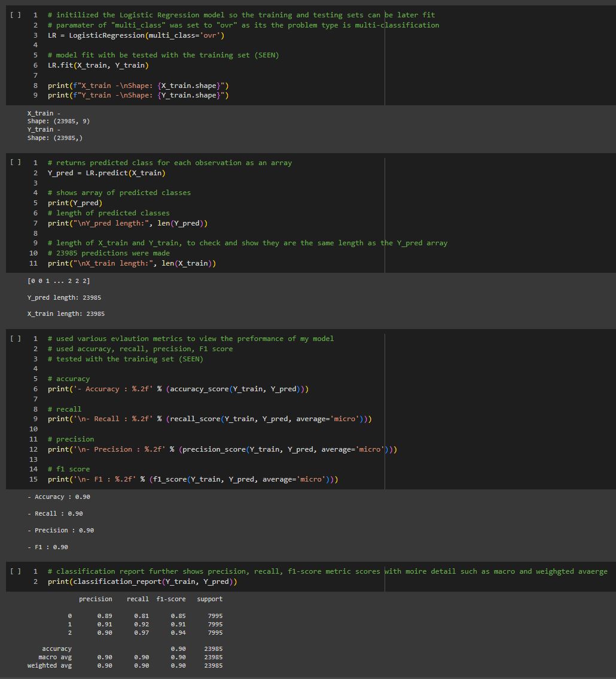The image size is (616, 679).
Task: Click the 'f1-score' column header in report
Action: [171, 599]
